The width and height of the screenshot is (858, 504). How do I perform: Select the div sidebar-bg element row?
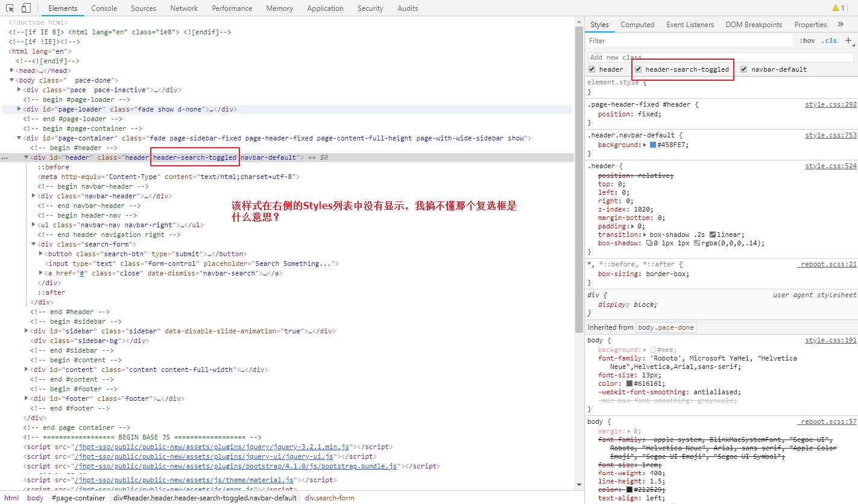(x=90, y=341)
